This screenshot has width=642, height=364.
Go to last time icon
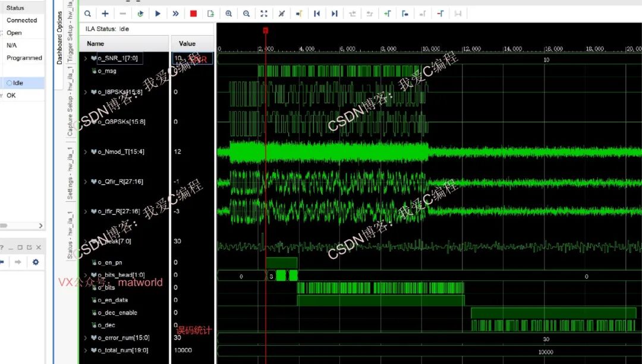[x=335, y=14]
